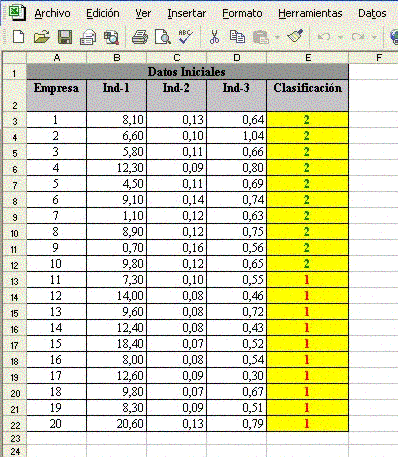
Task: Open the Archivo menu
Action: (52, 13)
